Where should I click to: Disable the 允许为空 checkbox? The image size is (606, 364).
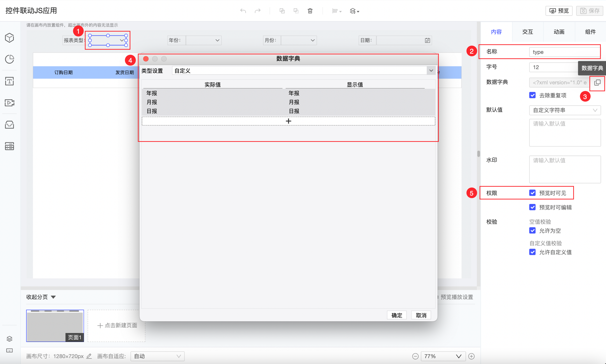click(x=532, y=231)
